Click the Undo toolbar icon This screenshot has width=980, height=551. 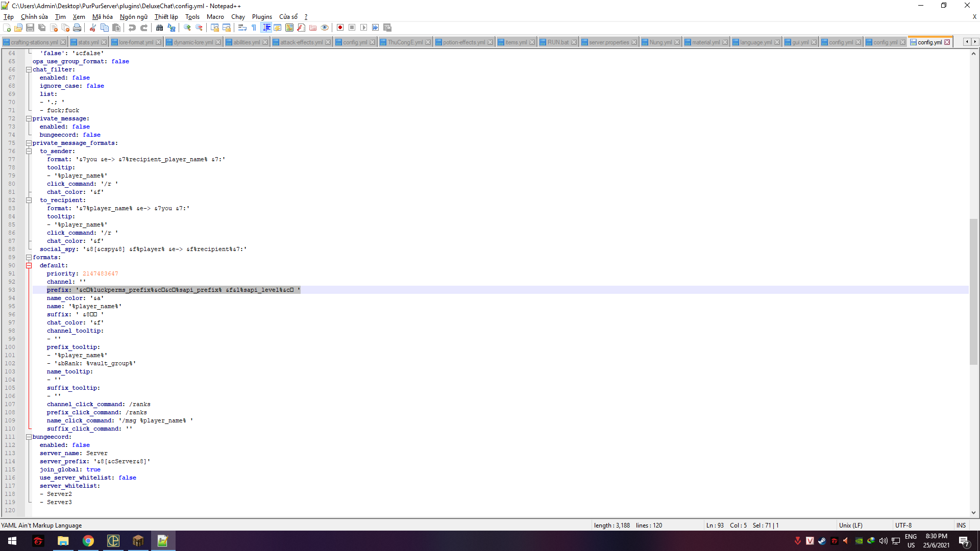click(132, 28)
